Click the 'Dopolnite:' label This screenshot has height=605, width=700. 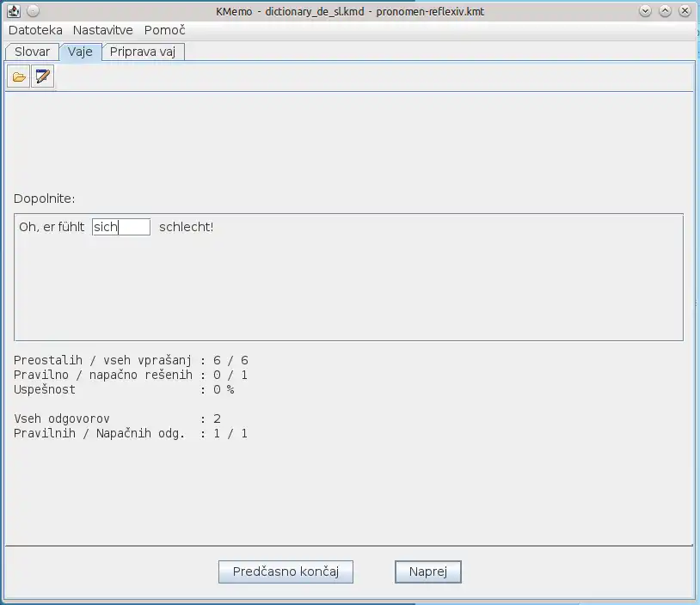pyautogui.click(x=44, y=199)
